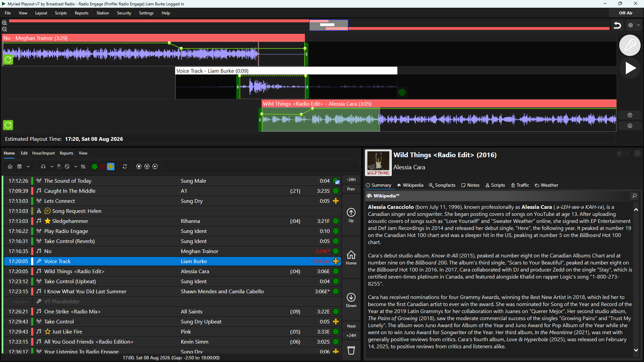Click the info panel settings gear icon
Viewport: 644px width, 362px height.
pos(619,154)
